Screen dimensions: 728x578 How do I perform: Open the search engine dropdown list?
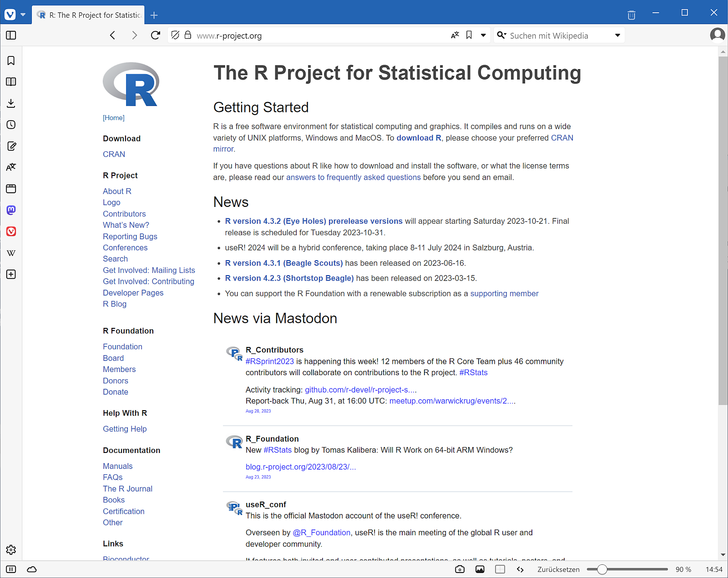coord(617,35)
